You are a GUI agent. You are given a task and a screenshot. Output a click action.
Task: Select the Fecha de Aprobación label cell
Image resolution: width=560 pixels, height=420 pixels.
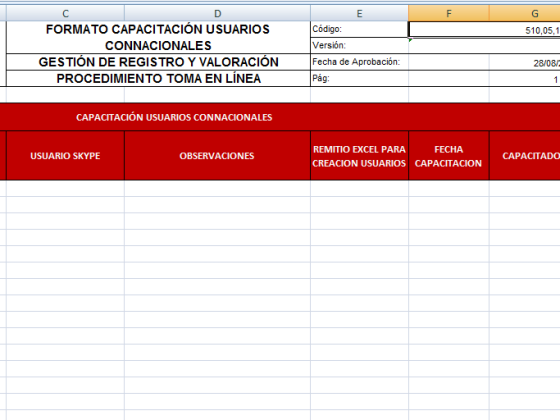pyautogui.click(x=359, y=62)
